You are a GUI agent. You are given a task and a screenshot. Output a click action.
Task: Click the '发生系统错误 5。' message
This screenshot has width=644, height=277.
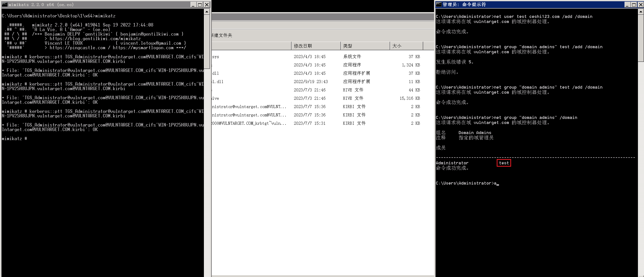tap(455, 62)
